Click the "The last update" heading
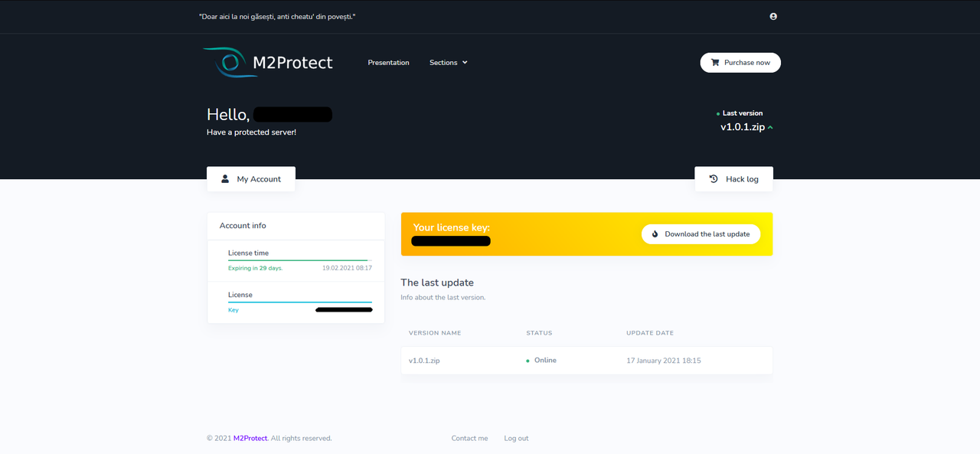 tap(437, 283)
